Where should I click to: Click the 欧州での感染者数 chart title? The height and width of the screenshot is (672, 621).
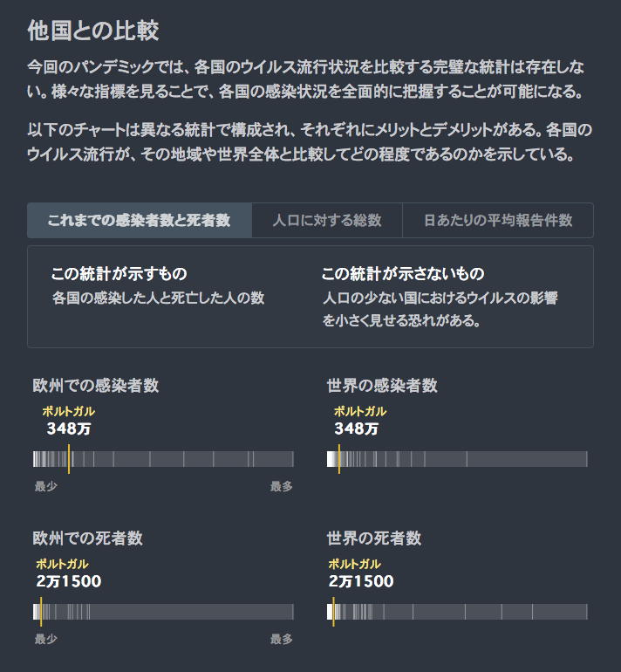(95, 386)
